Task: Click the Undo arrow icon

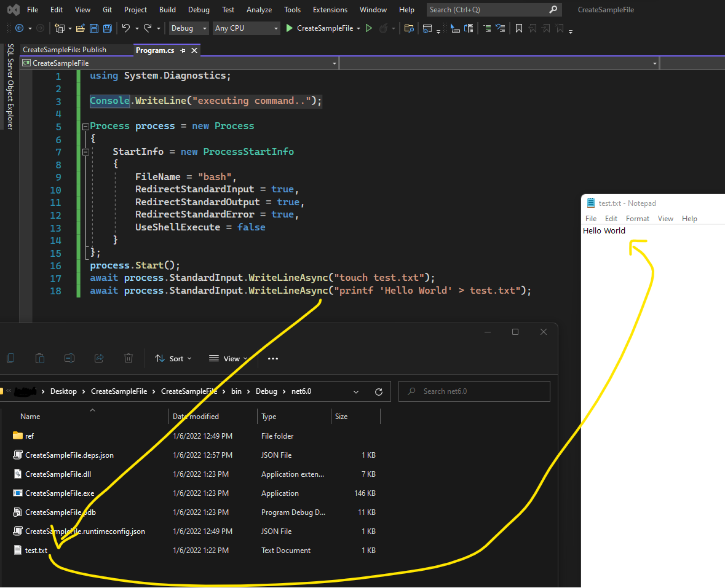Action: click(x=125, y=28)
